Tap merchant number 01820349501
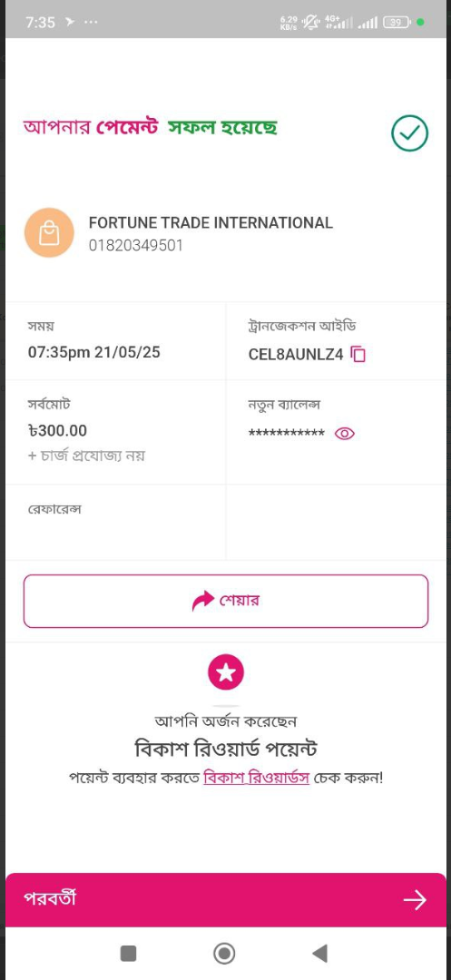 (135, 246)
